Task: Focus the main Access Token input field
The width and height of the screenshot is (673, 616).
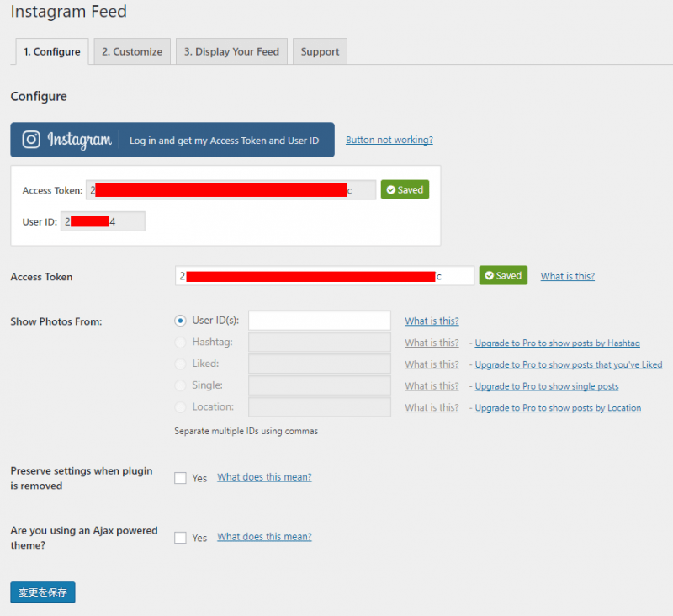Action: [325, 275]
